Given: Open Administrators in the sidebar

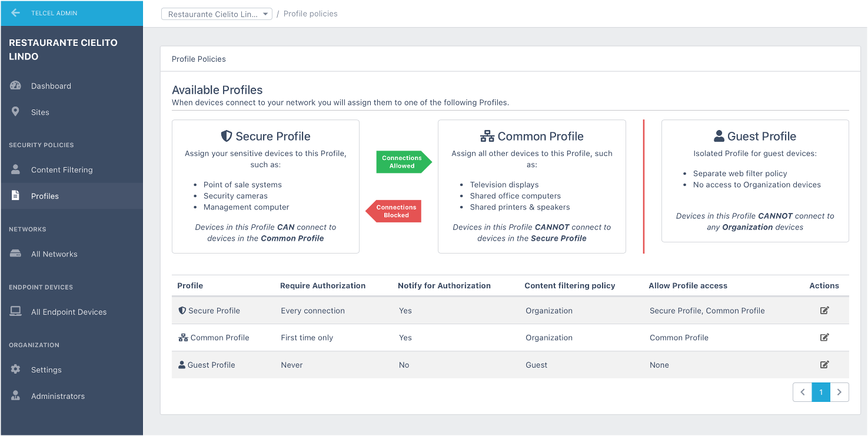Looking at the screenshot, I should click(x=72, y=396).
